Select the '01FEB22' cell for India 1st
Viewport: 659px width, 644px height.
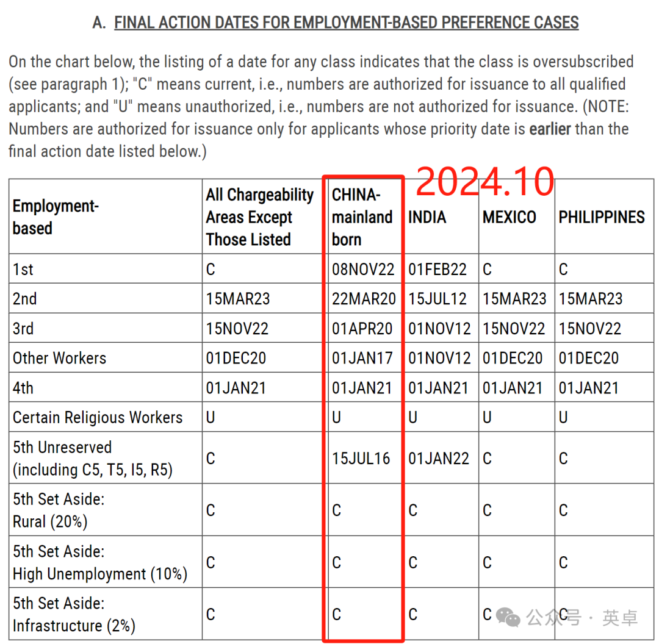[438, 270]
